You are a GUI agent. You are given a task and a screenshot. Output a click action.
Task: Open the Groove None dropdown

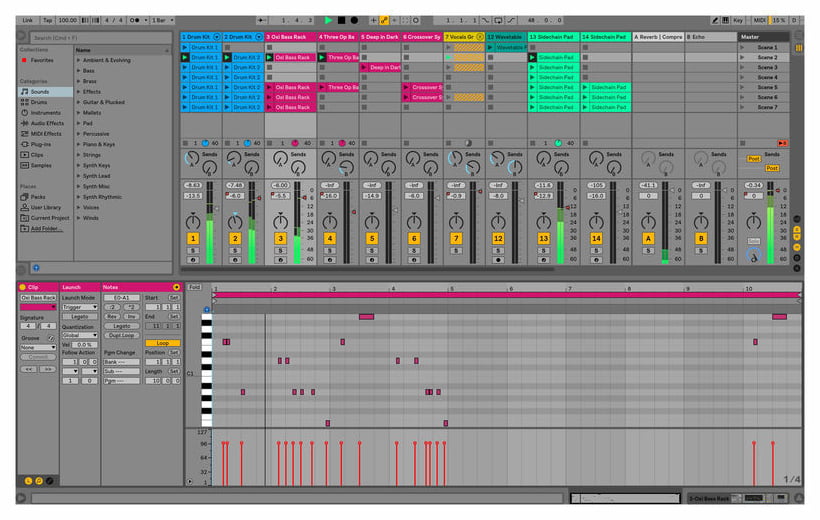(x=38, y=347)
